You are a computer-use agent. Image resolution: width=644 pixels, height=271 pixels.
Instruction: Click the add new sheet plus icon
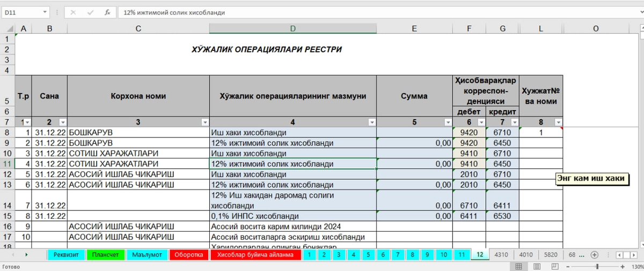(594, 254)
